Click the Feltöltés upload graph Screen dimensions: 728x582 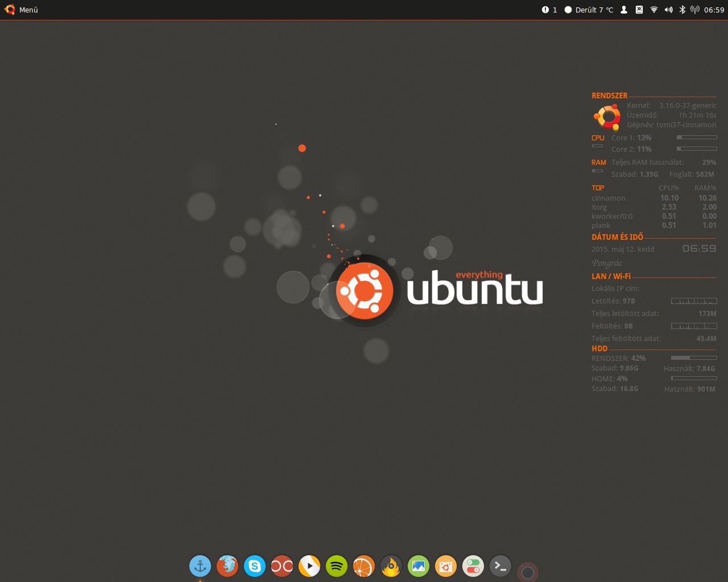(x=694, y=326)
